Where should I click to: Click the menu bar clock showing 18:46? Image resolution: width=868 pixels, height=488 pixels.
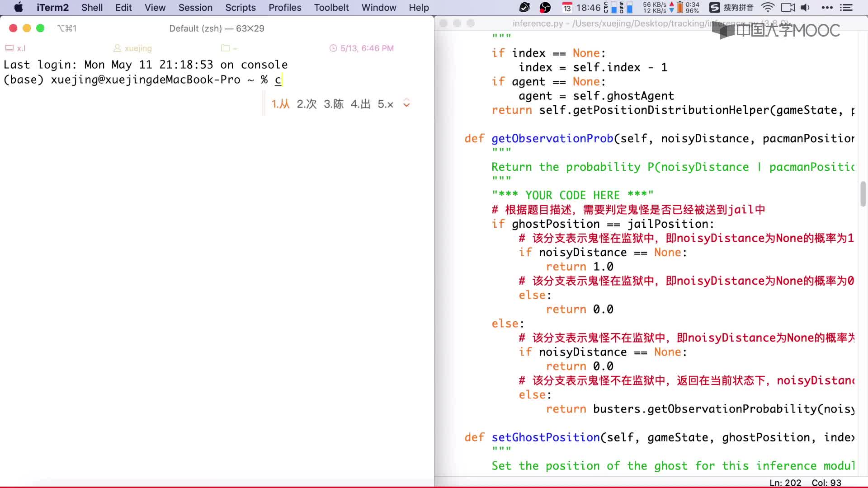click(588, 7)
